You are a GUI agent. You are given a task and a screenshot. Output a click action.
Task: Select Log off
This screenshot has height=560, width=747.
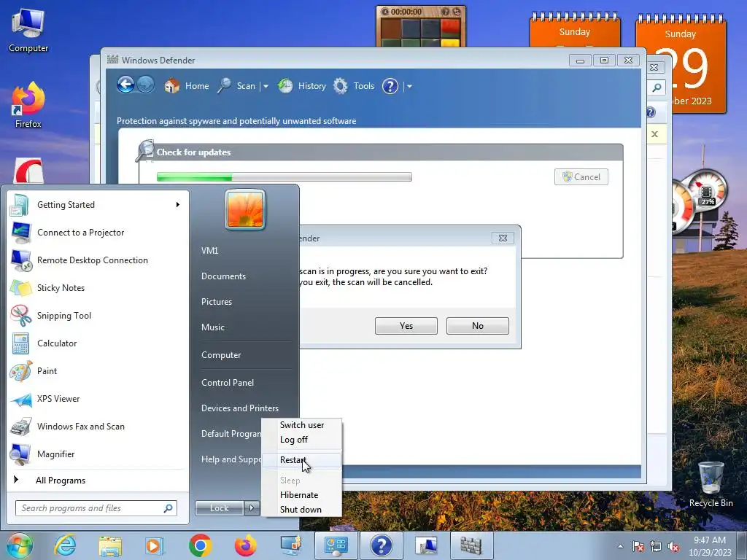pos(301,440)
